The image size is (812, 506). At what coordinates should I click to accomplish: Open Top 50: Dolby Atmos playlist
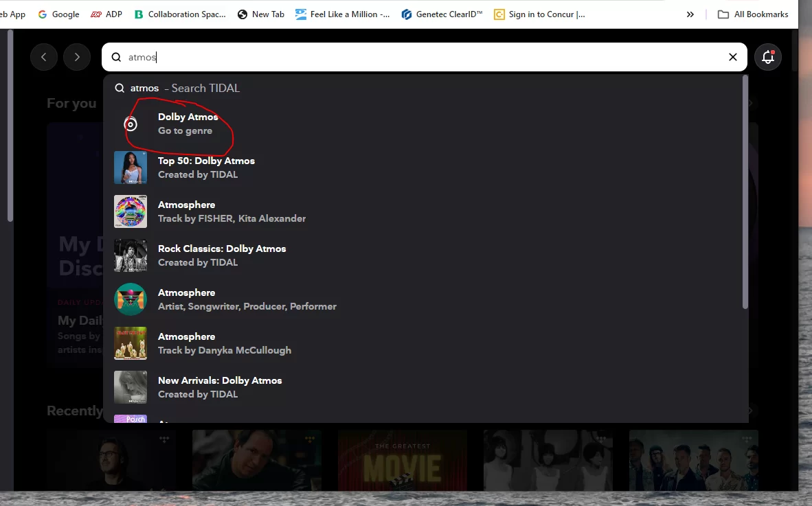tap(425, 168)
